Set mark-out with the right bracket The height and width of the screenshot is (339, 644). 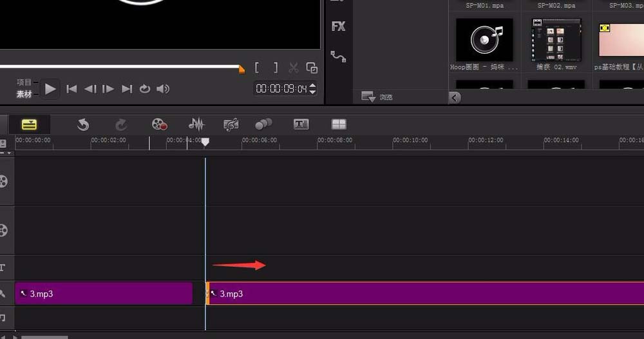[x=276, y=68]
